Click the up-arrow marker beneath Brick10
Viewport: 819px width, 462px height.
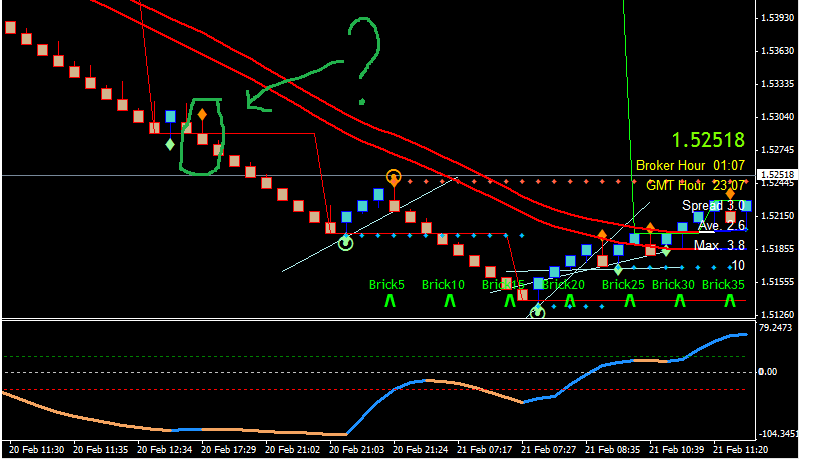[450, 301]
